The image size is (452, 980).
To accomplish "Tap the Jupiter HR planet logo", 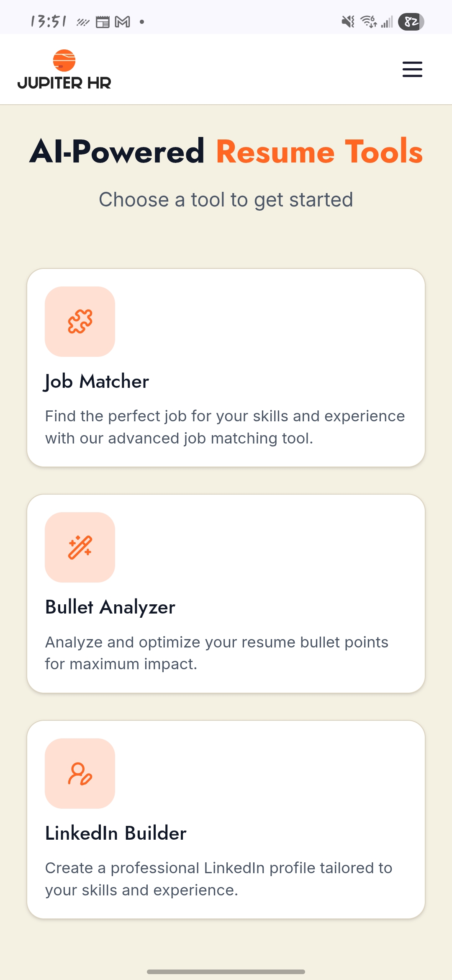I will point(64,61).
